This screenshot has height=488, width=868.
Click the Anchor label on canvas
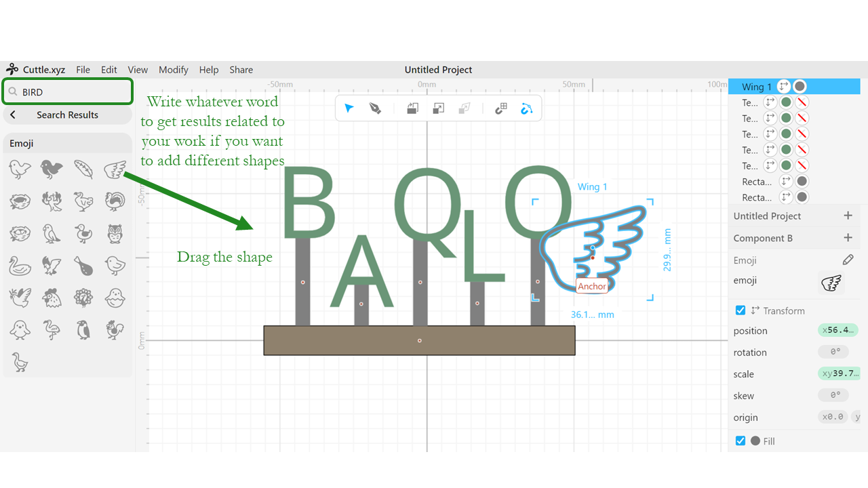[592, 286]
